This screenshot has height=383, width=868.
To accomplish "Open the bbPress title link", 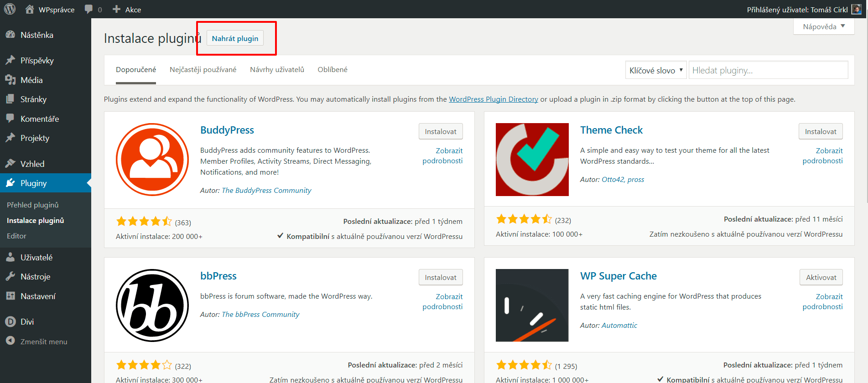I will click(218, 276).
